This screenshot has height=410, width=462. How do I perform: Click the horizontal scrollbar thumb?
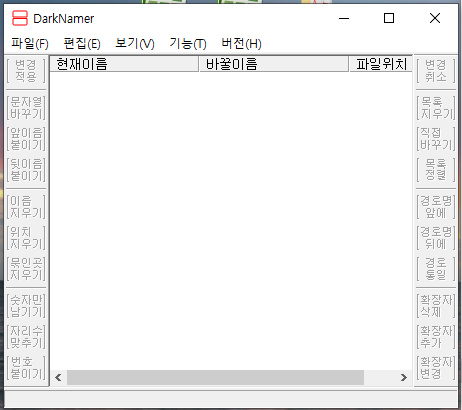point(215,377)
